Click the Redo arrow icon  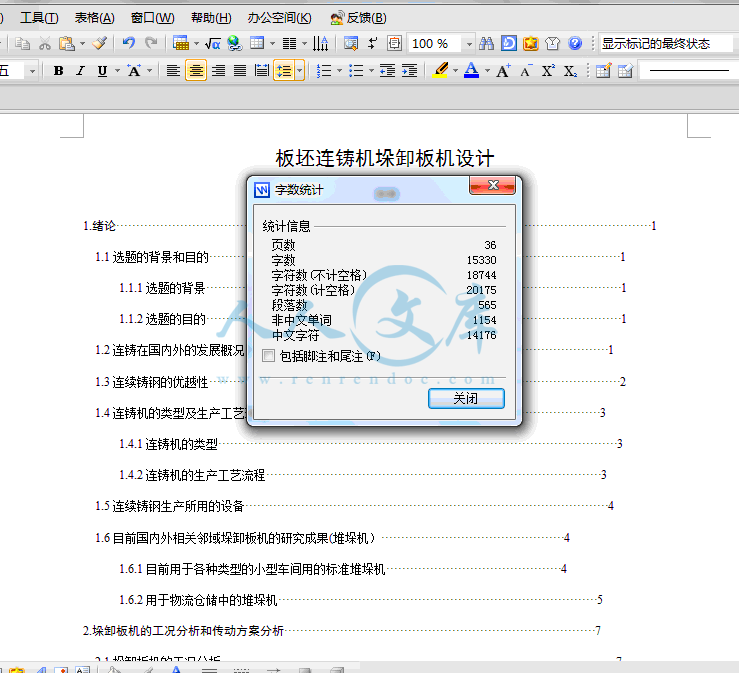(x=151, y=43)
